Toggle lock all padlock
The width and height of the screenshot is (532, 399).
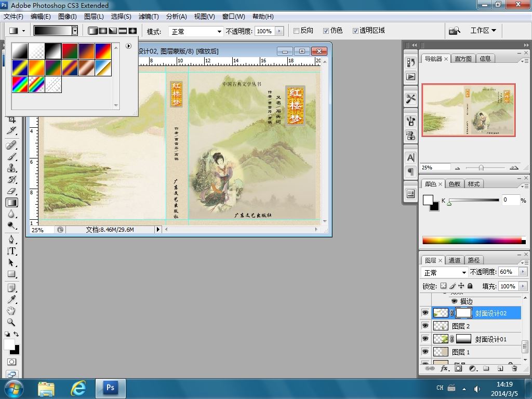pos(470,286)
